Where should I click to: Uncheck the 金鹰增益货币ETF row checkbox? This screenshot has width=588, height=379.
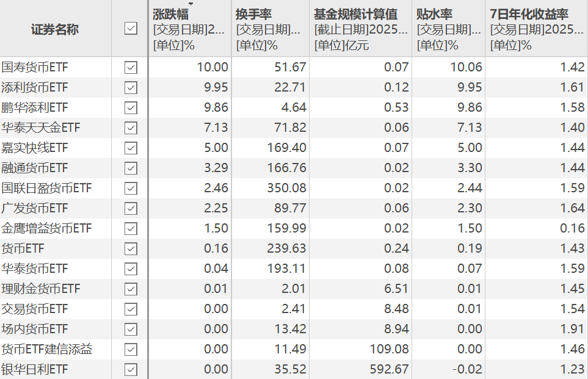click(131, 229)
